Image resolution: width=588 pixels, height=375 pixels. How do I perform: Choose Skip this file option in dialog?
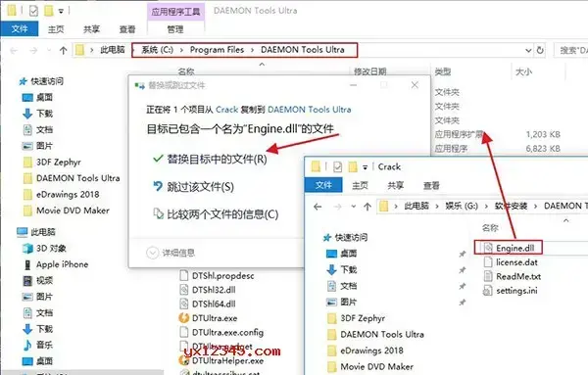[193, 187]
